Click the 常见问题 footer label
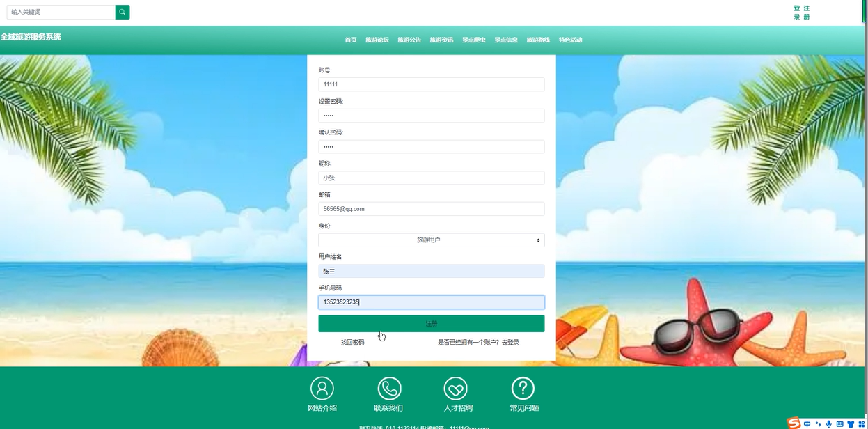 pos(524,408)
